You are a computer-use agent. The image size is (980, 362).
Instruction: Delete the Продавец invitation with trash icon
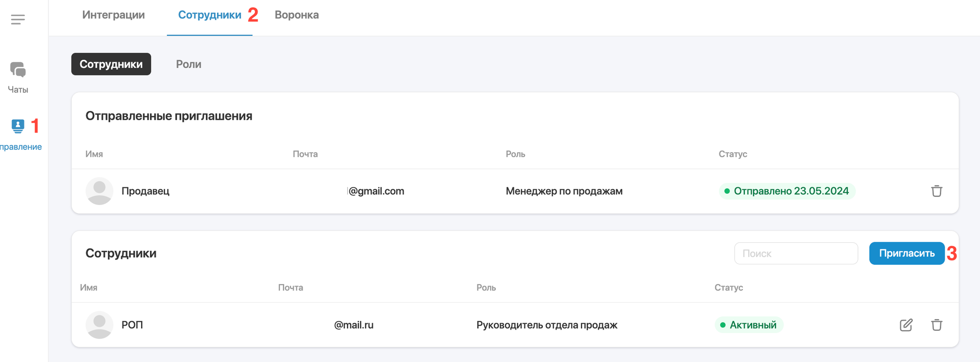pyautogui.click(x=936, y=191)
